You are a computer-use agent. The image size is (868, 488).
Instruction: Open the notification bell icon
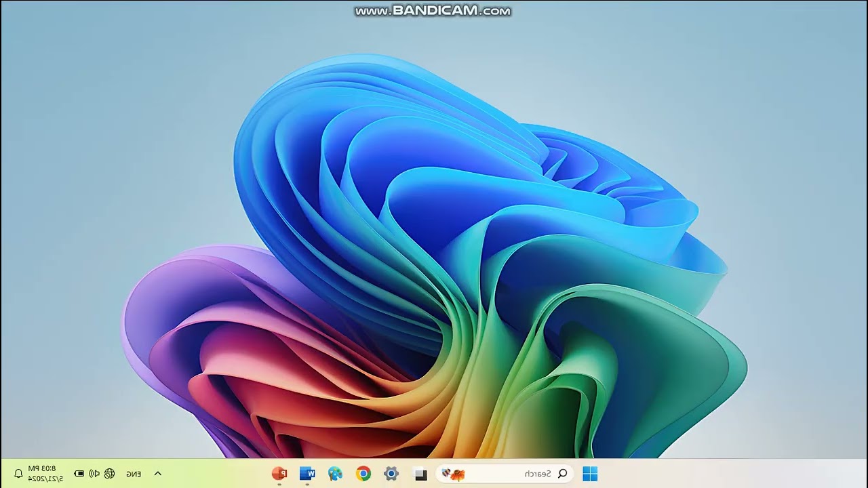(18, 474)
